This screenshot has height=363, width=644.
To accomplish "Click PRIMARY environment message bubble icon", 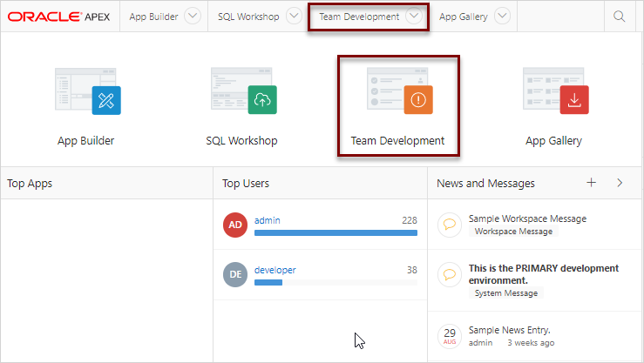I will click(x=450, y=274).
